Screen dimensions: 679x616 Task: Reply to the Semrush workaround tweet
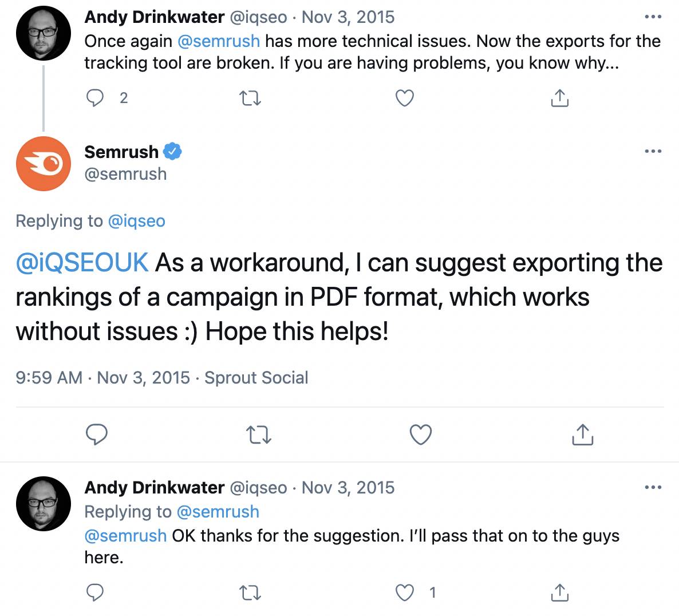click(x=97, y=434)
